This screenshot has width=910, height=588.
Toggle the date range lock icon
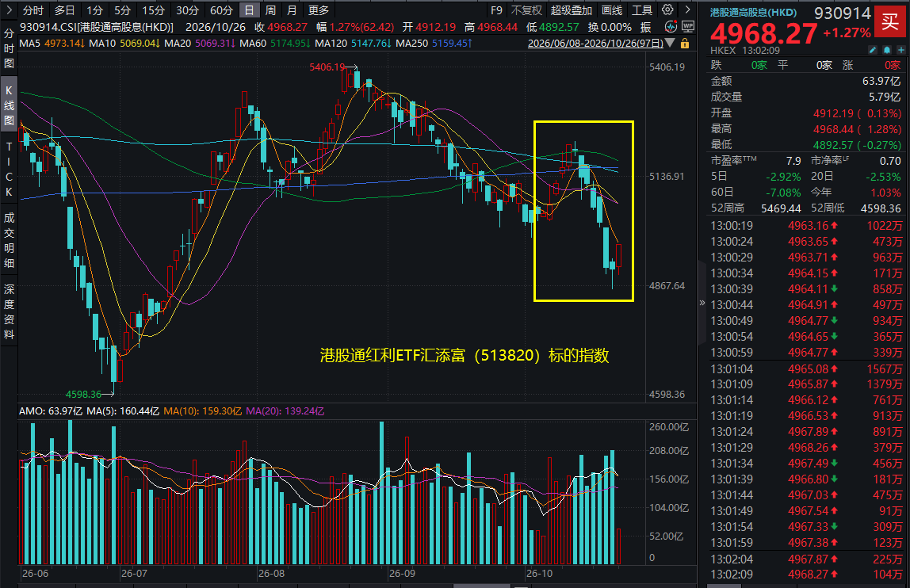click(x=685, y=44)
